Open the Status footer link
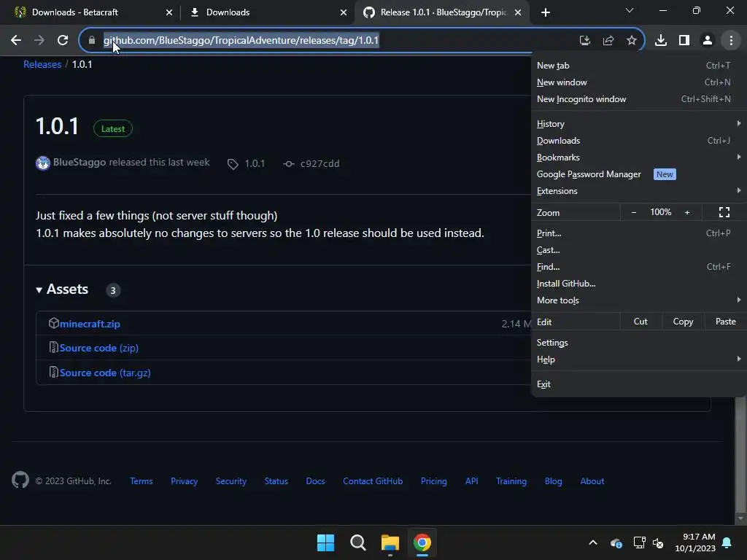The image size is (747, 560). pos(276,481)
